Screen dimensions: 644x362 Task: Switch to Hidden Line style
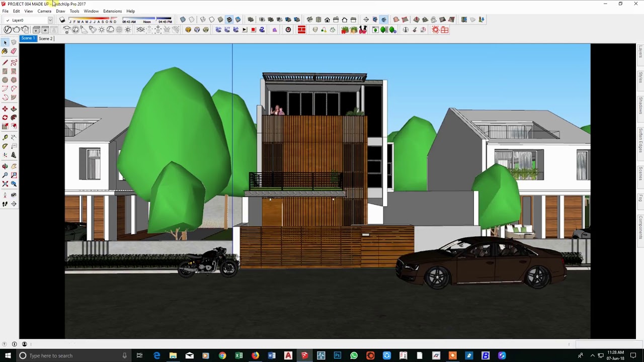[x=211, y=20]
